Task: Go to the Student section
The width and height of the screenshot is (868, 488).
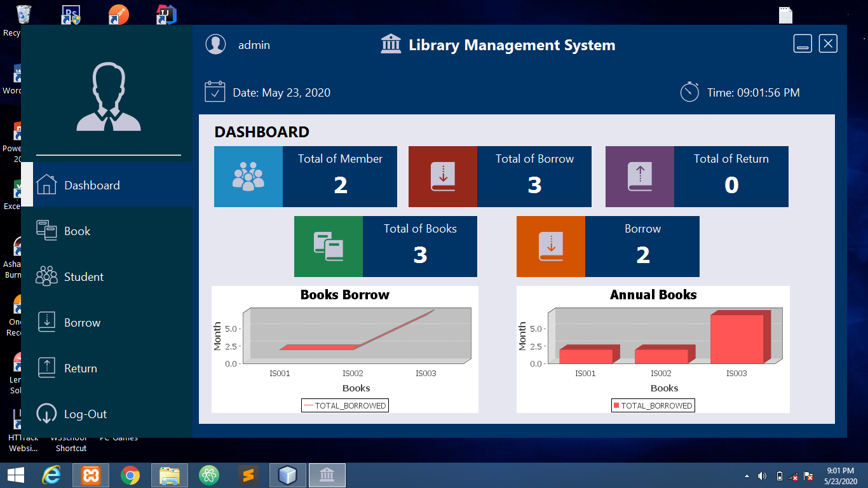Action: 83,277
